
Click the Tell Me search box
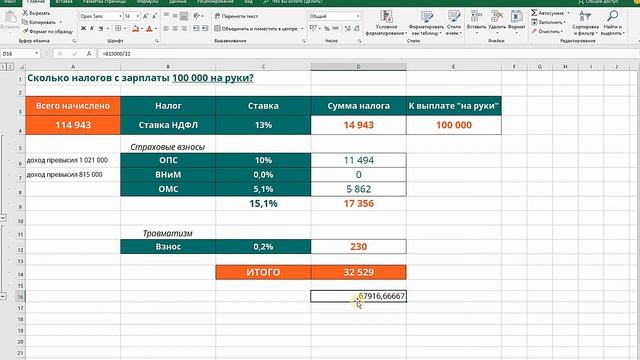click(292, 2)
